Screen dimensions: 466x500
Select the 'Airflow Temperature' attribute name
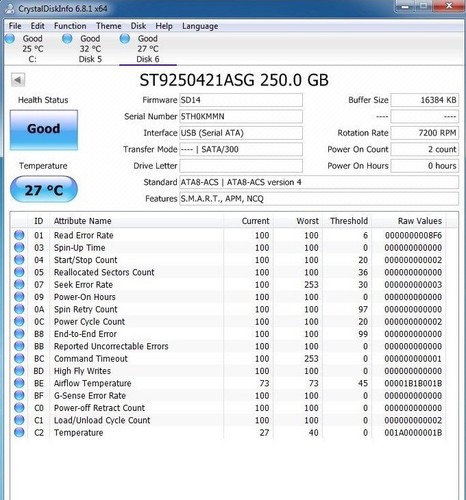pyautogui.click(x=92, y=383)
